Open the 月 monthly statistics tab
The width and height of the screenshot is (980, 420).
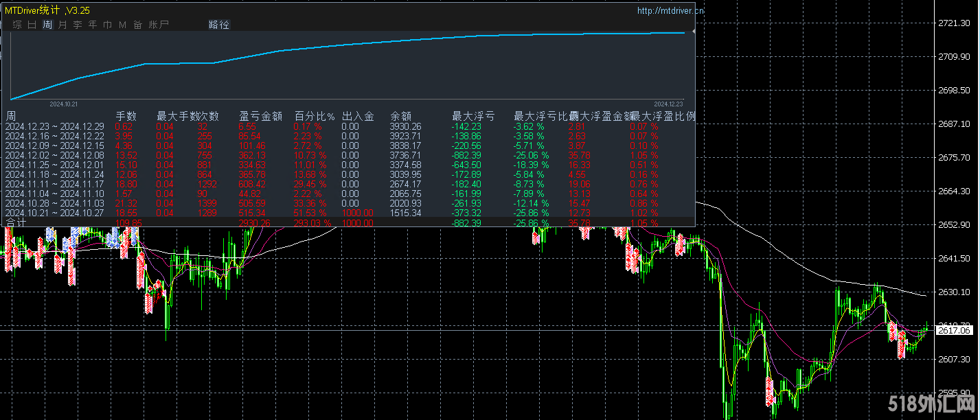tap(62, 25)
